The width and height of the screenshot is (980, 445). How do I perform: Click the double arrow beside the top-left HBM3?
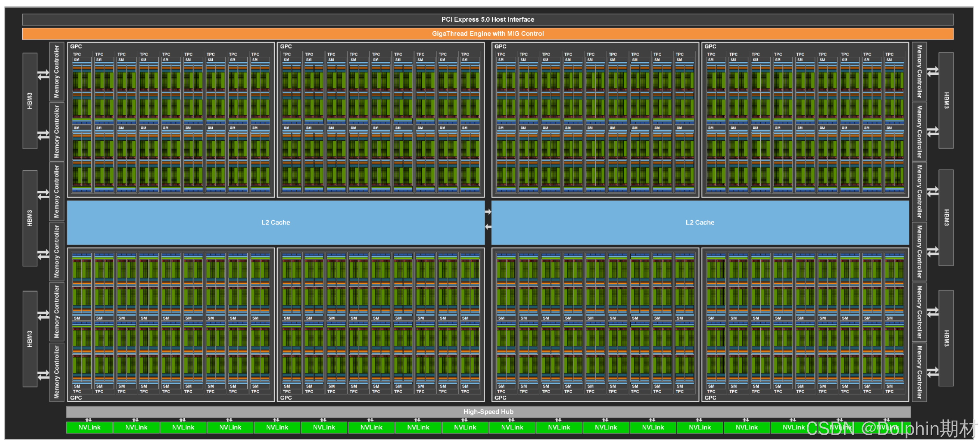tap(43, 75)
